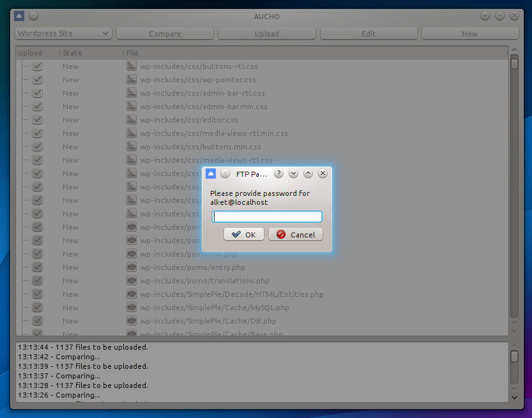Click file icon of media-views-rtl.min.css row
The width and height of the screenshot is (532, 418).
click(132, 133)
